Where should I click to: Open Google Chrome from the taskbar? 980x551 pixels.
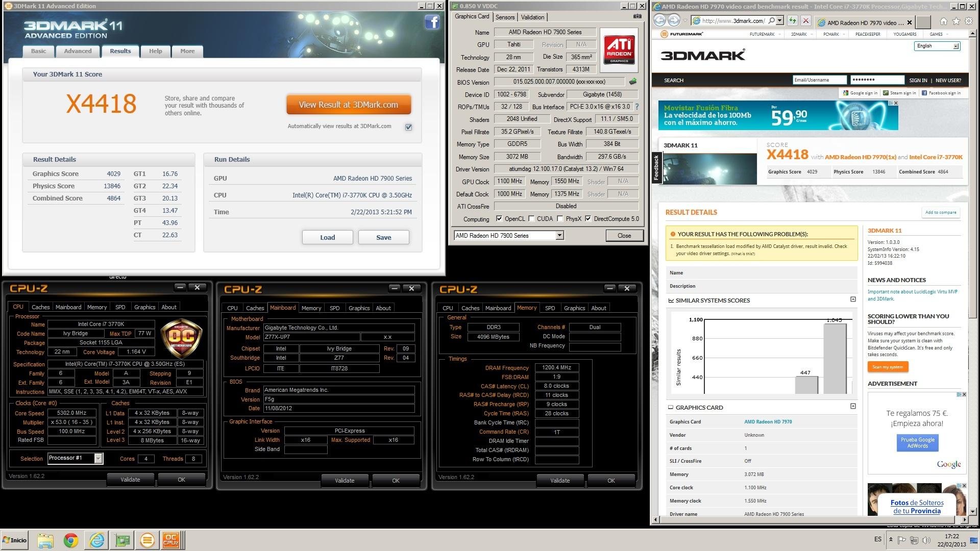click(71, 540)
